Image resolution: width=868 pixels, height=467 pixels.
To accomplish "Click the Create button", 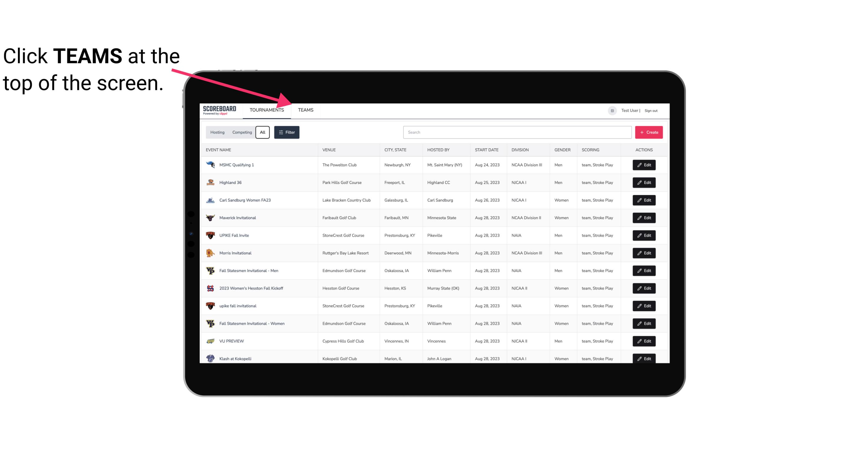I will coord(649,132).
